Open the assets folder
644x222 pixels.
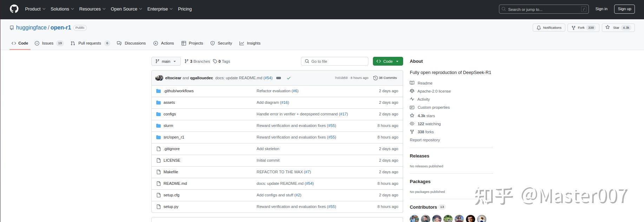169,102
